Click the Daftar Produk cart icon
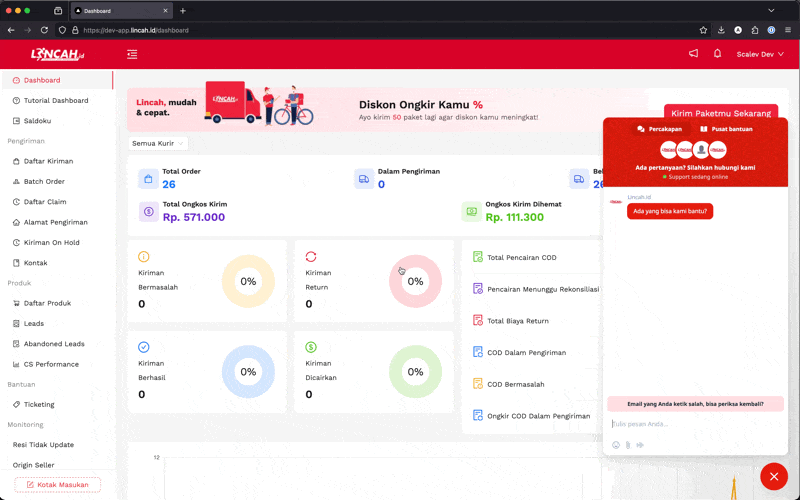 click(x=16, y=303)
